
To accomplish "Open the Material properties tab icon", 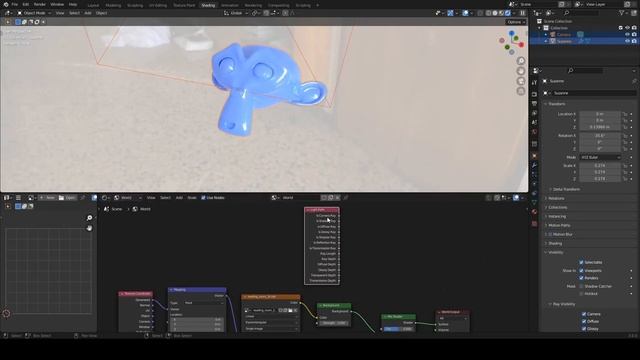I will pos(534,212).
